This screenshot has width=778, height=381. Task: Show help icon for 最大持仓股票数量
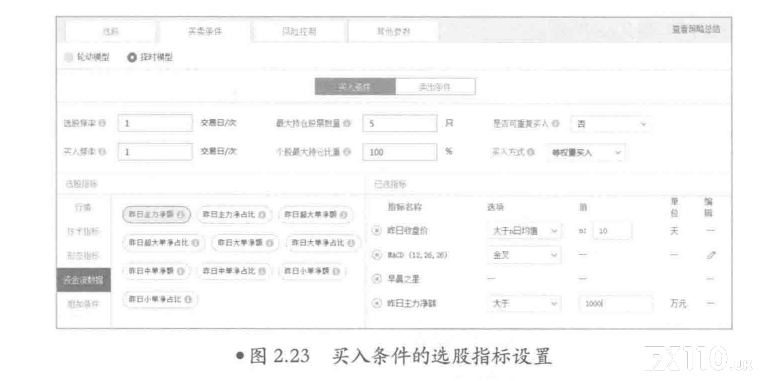(347, 124)
